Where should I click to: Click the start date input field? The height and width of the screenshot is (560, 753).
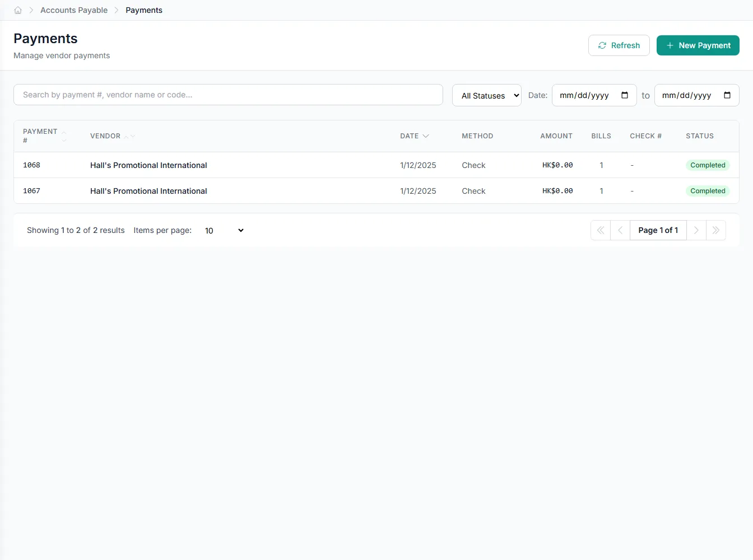tap(594, 95)
